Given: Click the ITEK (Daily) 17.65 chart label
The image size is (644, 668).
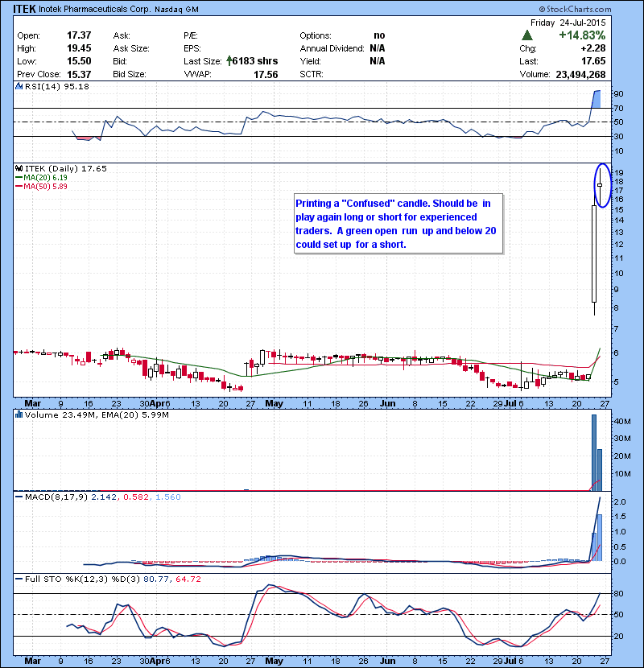Looking at the screenshot, I should [x=66, y=168].
